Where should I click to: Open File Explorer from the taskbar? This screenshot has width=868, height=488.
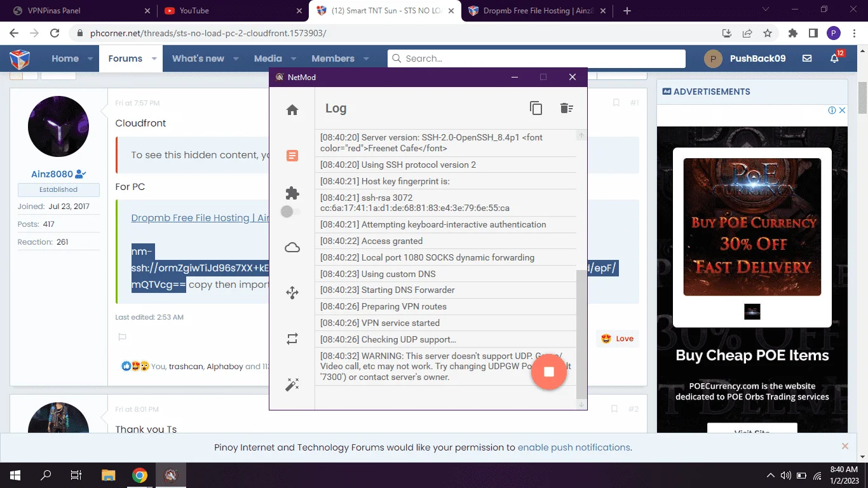[109, 475]
